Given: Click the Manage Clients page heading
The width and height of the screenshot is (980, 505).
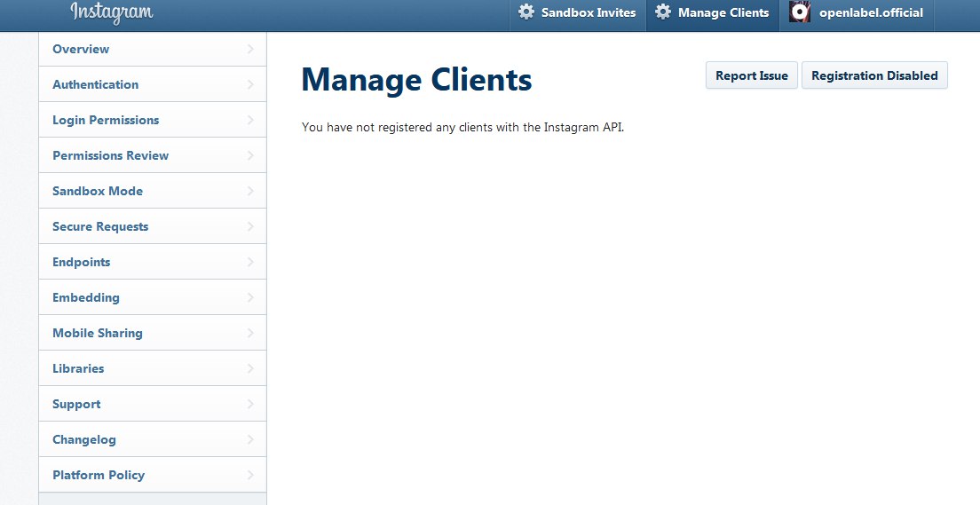Looking at the screenshot, I should click(x=416, y=80).
